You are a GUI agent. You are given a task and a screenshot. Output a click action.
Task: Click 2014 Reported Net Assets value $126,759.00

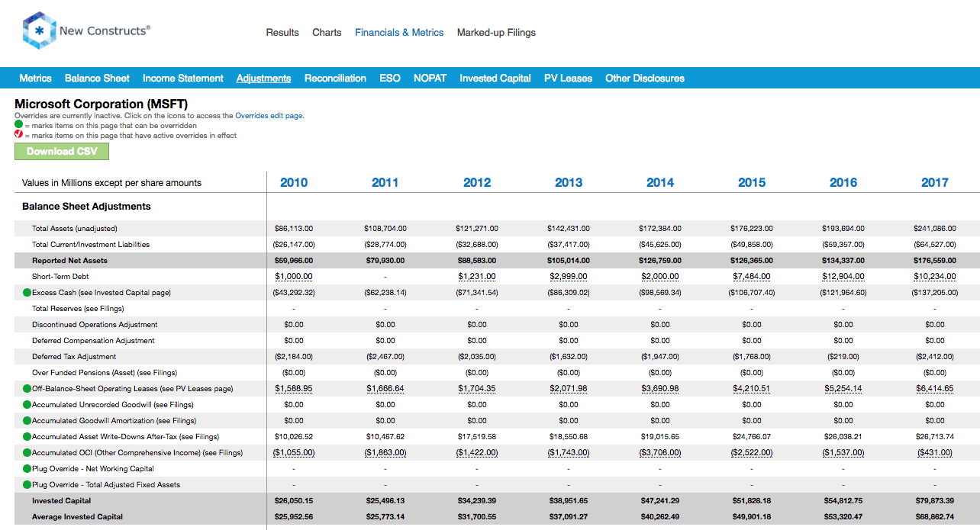pos(660,260)
